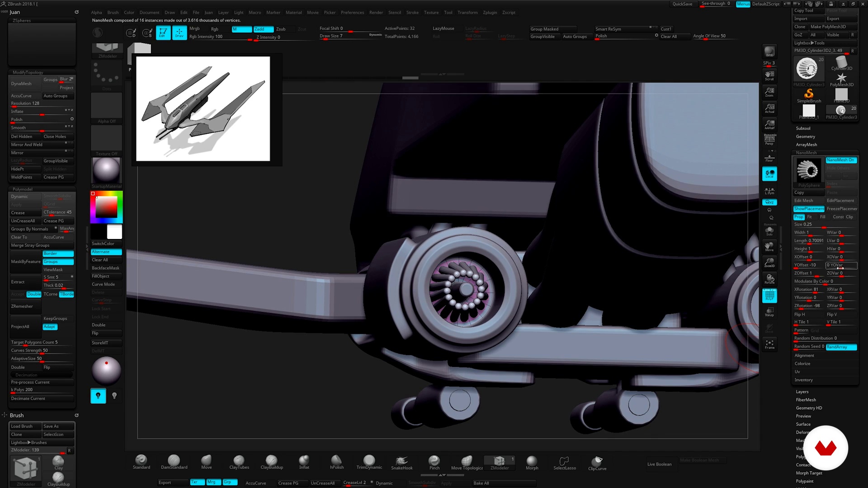Open the Zplugin menu
868x488 pixels.
(490, 13)
